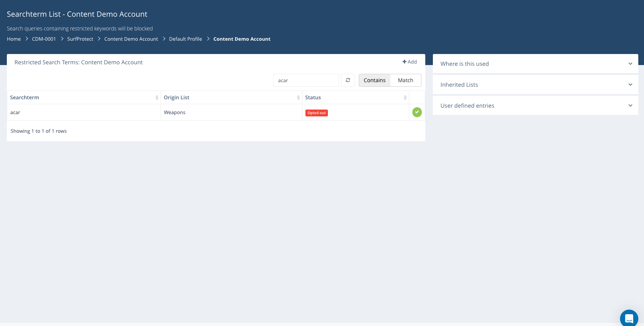The width and height of the screenshot is (644, 326).
Task: Click the search field containing acar
Action: (x=305, y=80)
